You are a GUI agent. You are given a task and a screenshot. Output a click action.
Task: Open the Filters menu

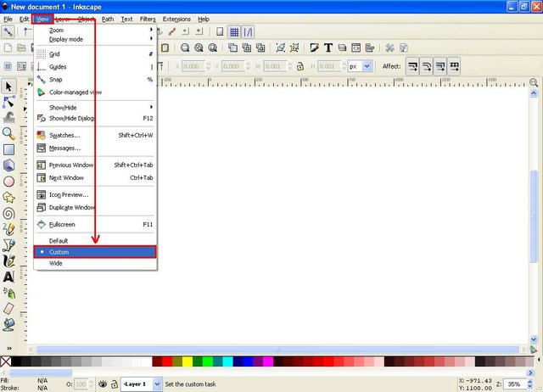tap(148, 19)
